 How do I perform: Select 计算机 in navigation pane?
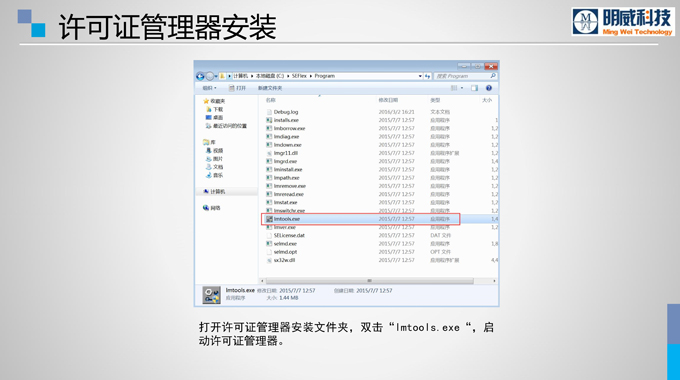tap(218, 192)
